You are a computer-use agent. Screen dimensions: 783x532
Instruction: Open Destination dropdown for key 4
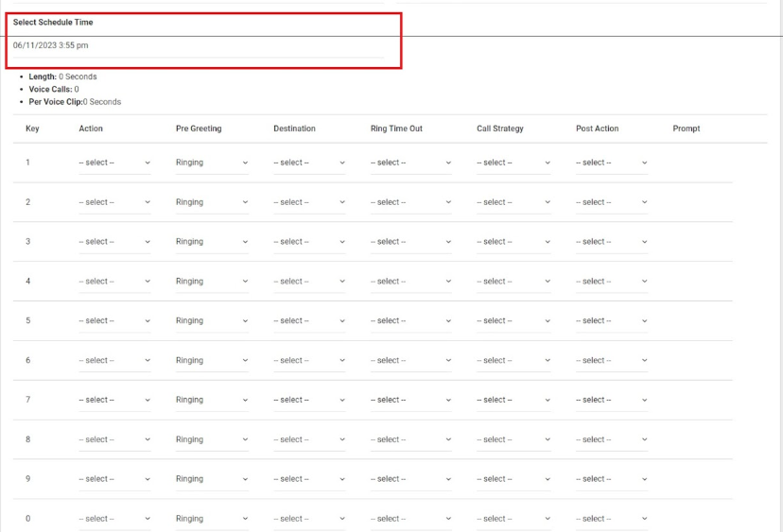[309, 282]
